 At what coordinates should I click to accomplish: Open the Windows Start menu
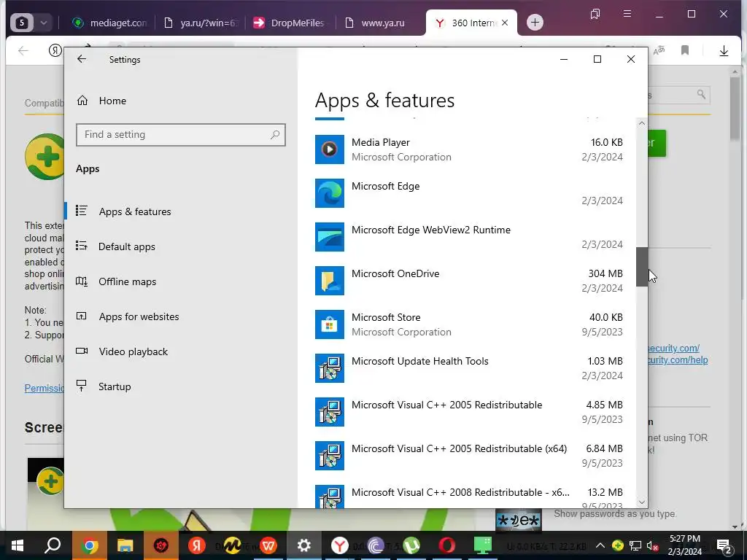(x=18, y=545)
